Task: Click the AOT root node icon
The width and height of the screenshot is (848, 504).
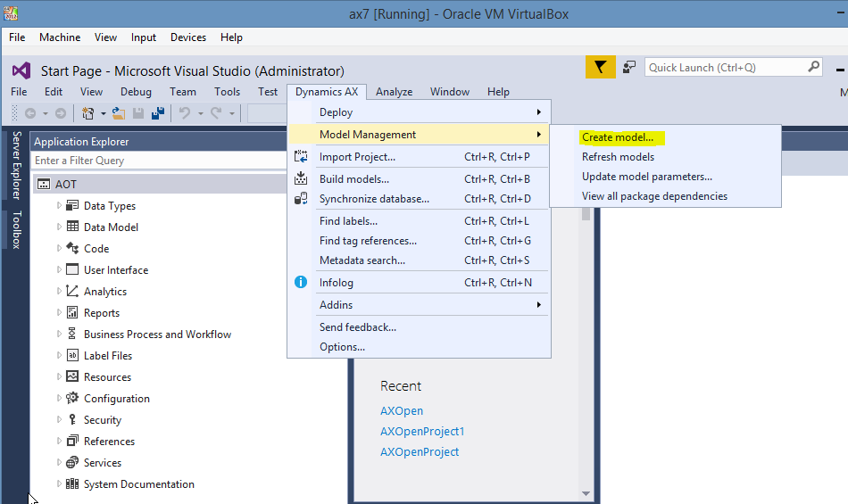Action: coord(43,185)
